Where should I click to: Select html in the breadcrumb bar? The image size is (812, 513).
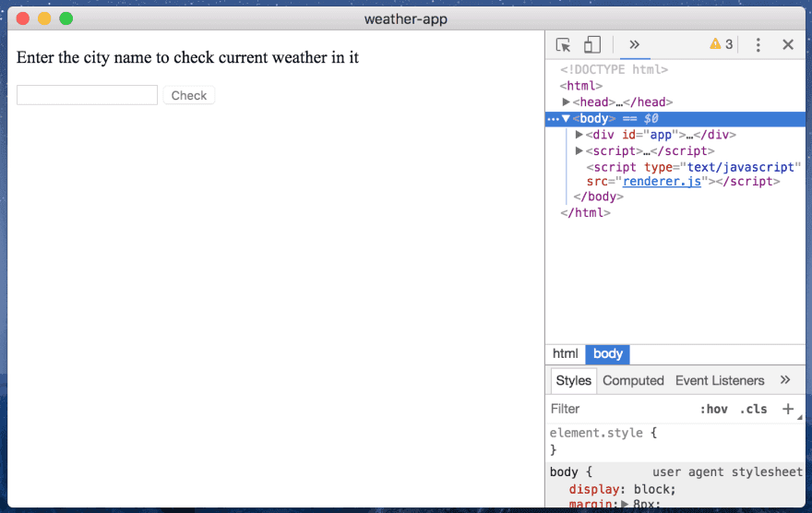point(565,353)
